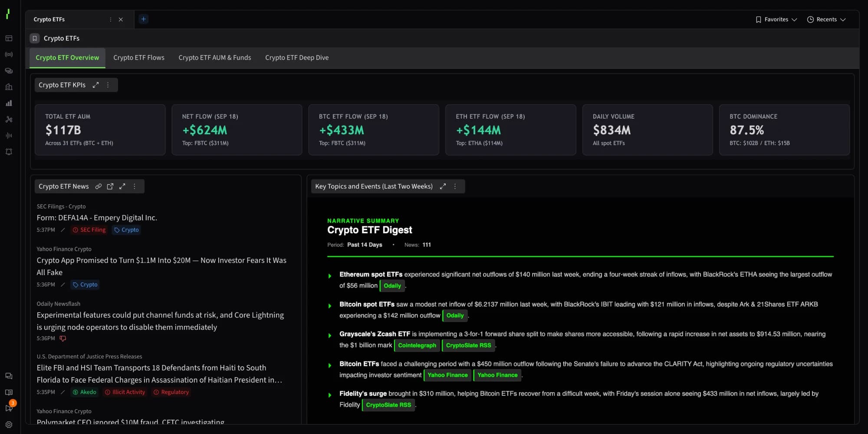Image resolution: width=868 pixels, height=434 pixels.
Task: Open the buildings sidebar icon
Action: tap(9, 87)
